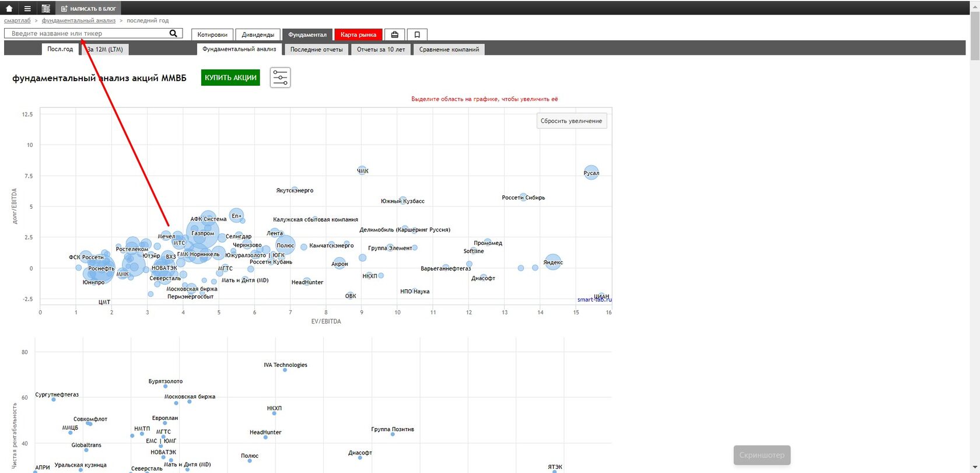Click the Пермэнергосбыт chart label
980x473 pixels.
pyautogui.click(x=190, y=297)
